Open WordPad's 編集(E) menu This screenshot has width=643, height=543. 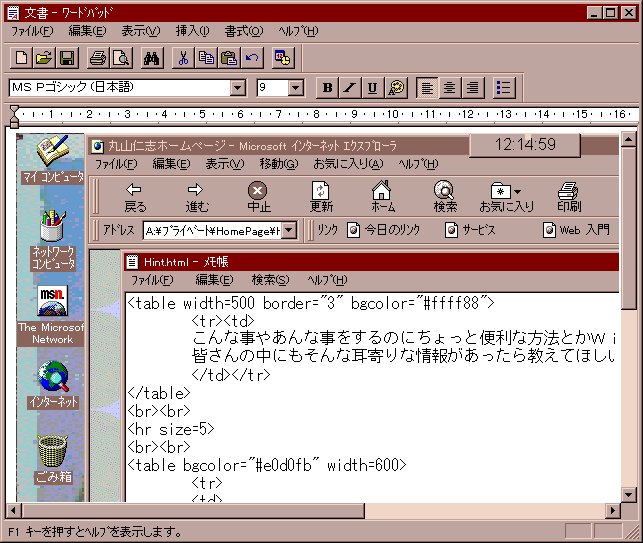point(87,31)
